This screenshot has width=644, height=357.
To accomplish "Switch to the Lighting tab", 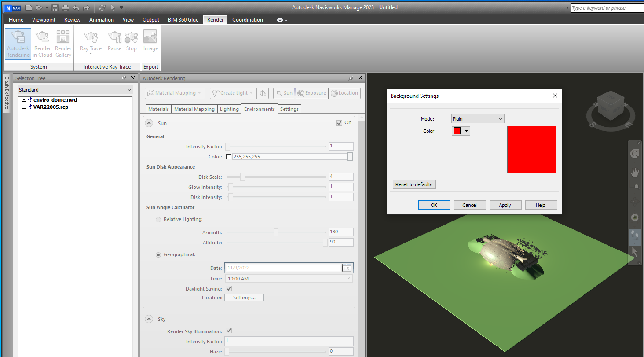I will click(x=229, y=109).
